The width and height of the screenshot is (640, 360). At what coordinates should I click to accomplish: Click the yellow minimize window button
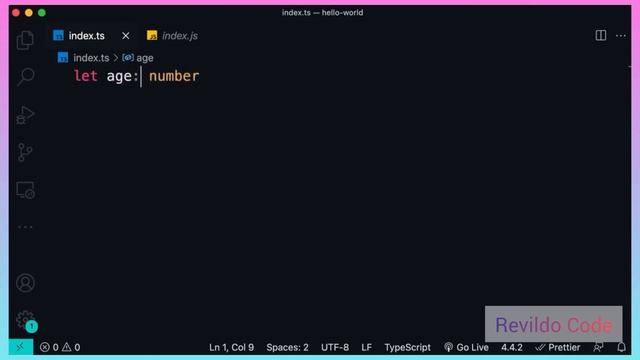(29, 13)
